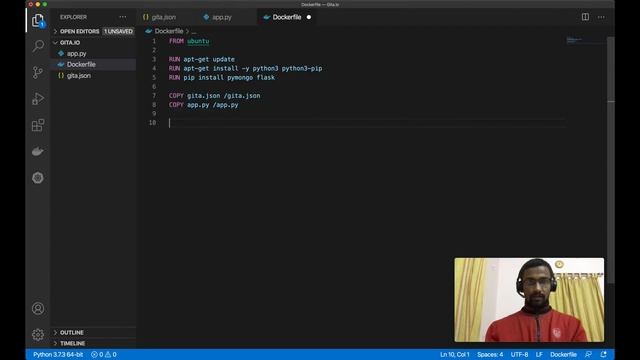Click Dockerfile language mode in status bar
Image resolution: width=640 pixels, height=360 pixels.
563,354
